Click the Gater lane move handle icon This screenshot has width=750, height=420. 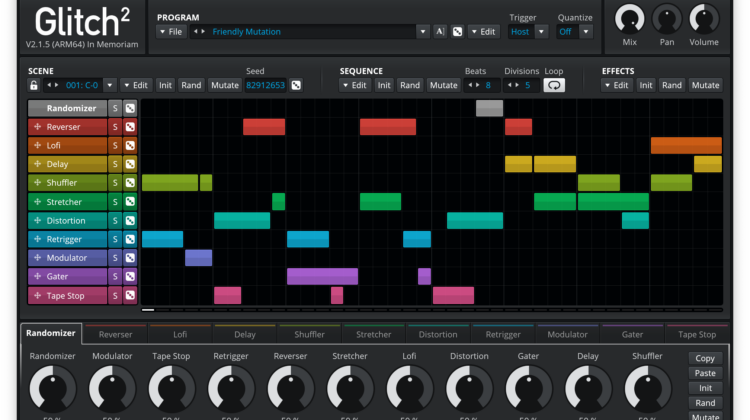click(x=37, y=276)
